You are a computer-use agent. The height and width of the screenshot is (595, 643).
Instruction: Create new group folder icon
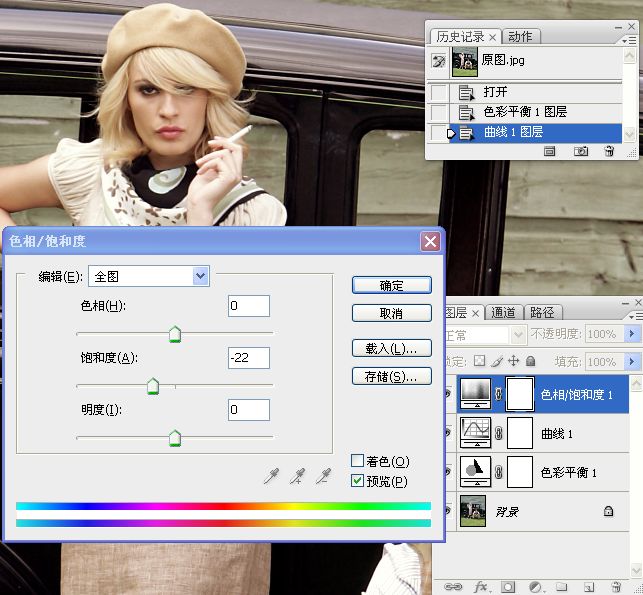click(x=561, y=587)
